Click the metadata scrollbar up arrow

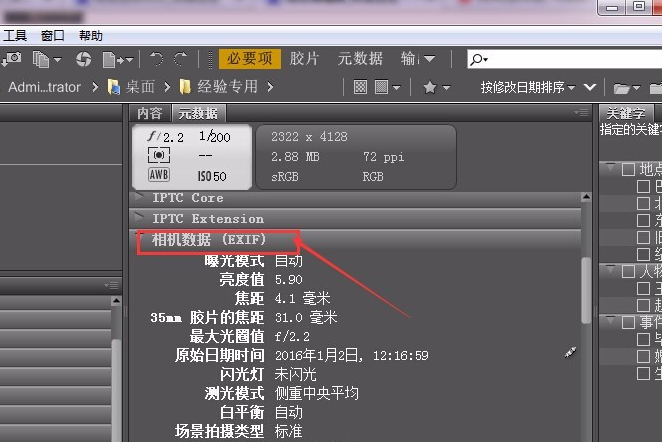point(586,197)
